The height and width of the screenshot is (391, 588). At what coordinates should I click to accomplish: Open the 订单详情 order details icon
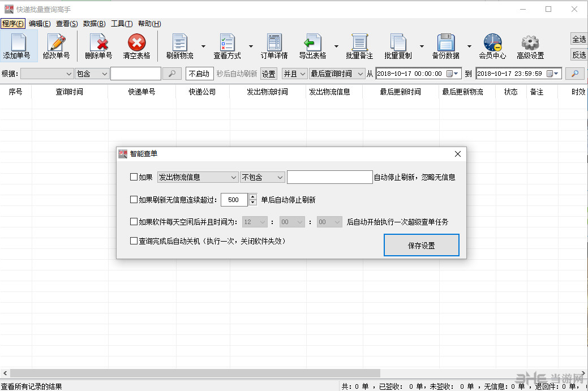(x=274, y=42)
